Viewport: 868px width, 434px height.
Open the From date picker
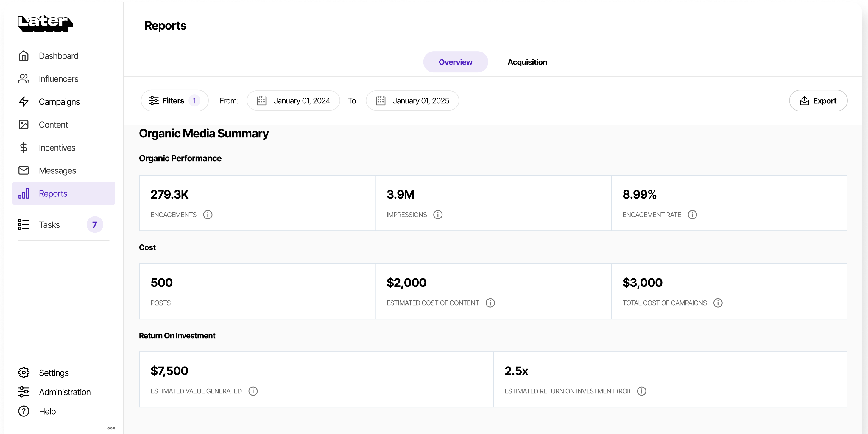(x=293, y=100)
